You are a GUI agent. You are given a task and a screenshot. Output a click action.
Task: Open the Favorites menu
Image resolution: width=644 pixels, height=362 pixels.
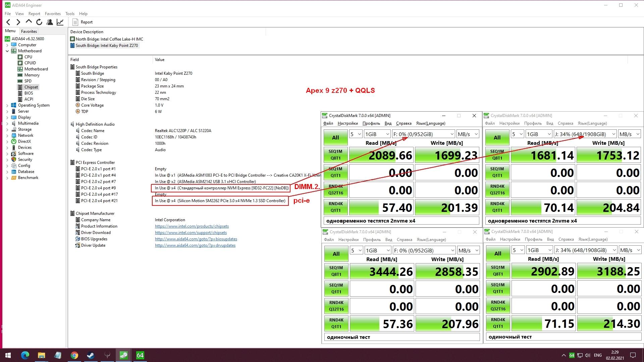coord(53,14)
